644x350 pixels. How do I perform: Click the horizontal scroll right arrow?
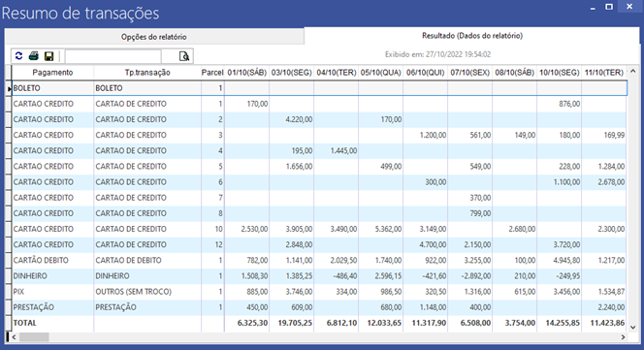[x=623, y=336]
